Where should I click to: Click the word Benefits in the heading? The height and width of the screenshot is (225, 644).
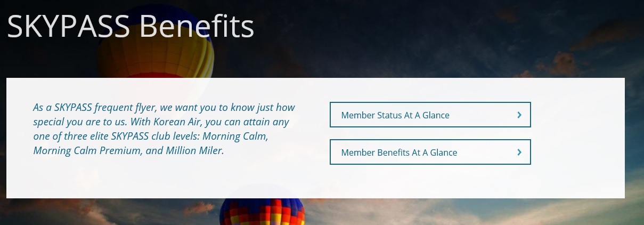[x=197, y=27]
